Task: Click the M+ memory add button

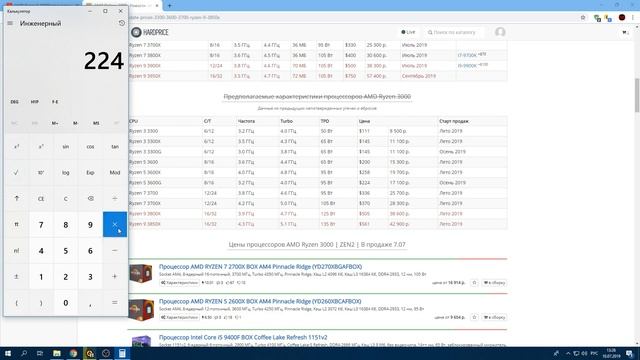Action: tap(55, 123)
